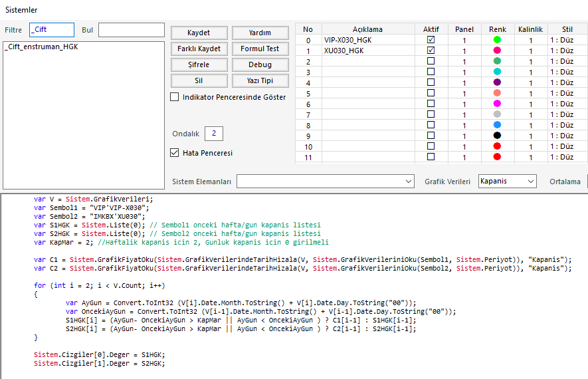
Task: Click the Filtre input field
Action: pos(52,30)
